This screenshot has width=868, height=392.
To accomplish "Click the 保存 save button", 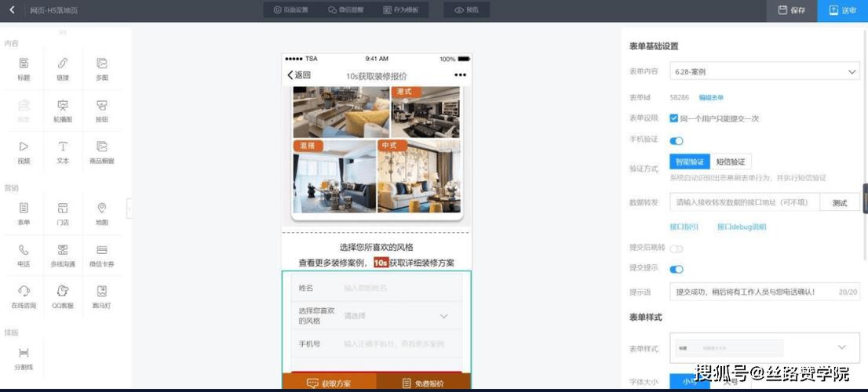I will 792,10.
